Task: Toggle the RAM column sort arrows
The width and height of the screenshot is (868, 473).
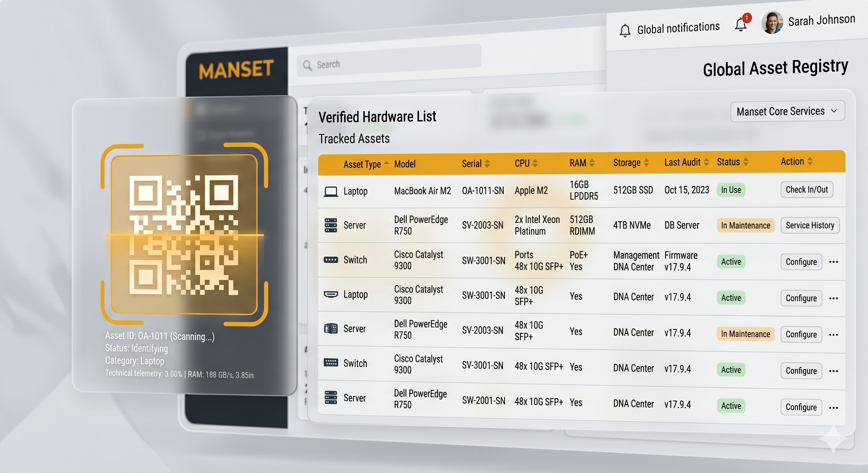Action: 592,163
